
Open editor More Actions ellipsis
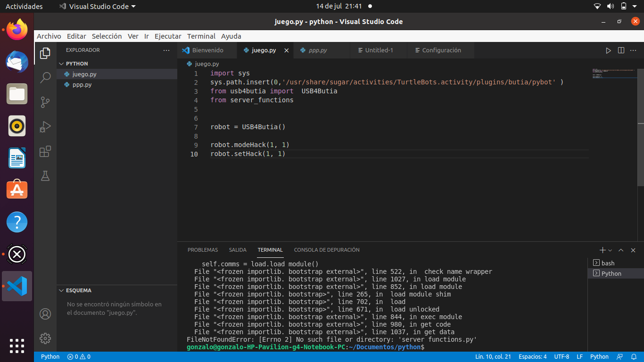(634, 50)
